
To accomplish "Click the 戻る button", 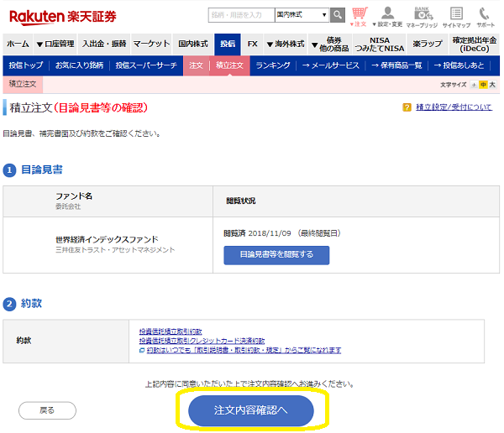I will pos(47,410).
